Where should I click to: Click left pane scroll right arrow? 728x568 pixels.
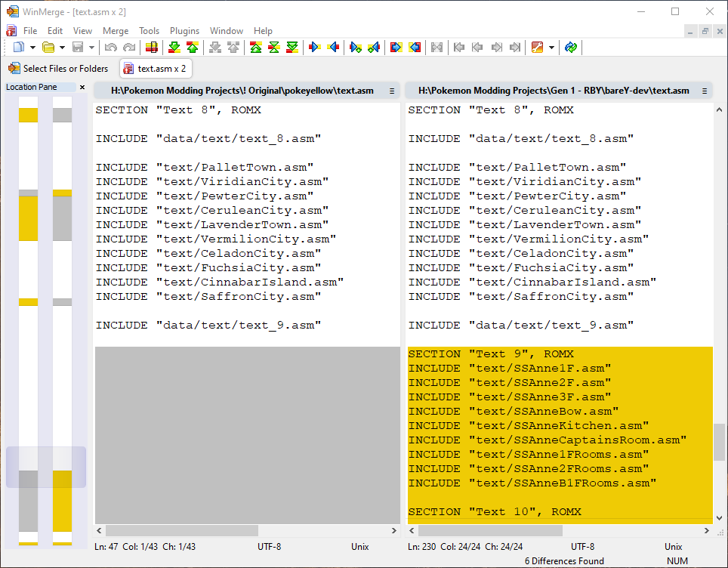point(393,530)
